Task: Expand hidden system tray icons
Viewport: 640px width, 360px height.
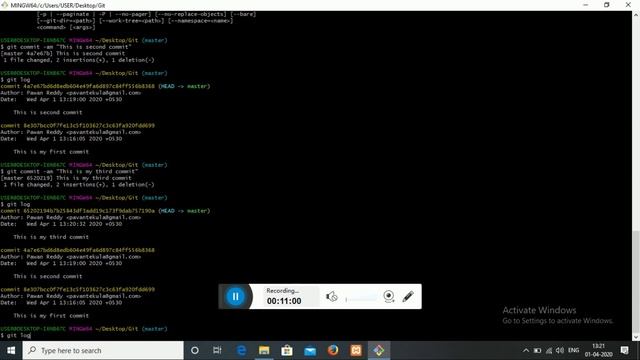Action: click(x=526, y=350)
